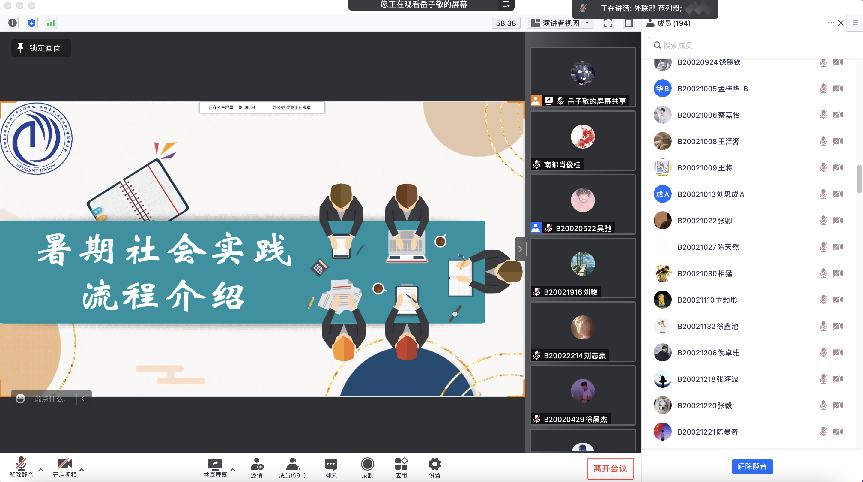The width and height of the screenshot is (863, 482).
Task: Toggle microphone for member B20021008
Action: click(x=824, y=141)
